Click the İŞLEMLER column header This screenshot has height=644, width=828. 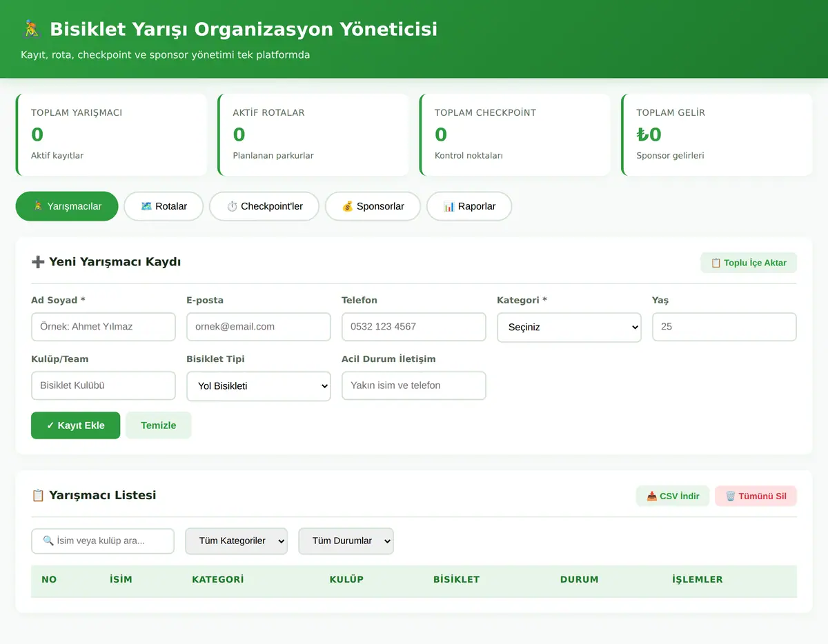[x=698, y=579]
